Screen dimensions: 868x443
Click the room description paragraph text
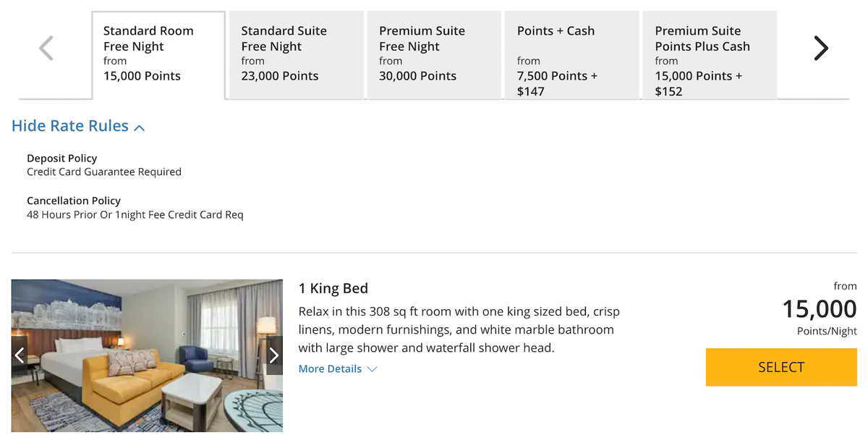(459, 329)
